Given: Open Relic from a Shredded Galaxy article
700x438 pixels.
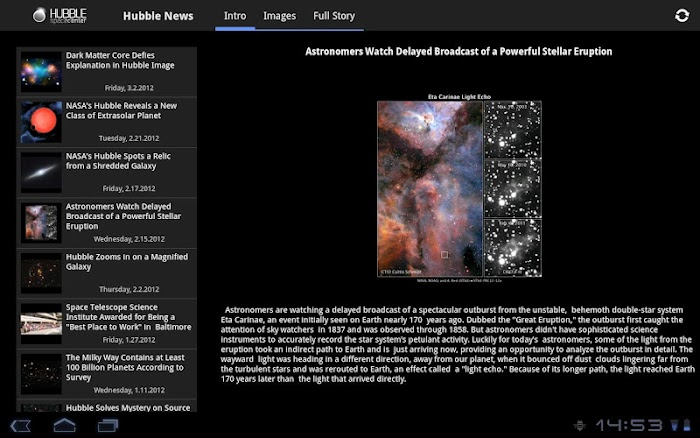Looking at the screenshot, I should [107, 173].
